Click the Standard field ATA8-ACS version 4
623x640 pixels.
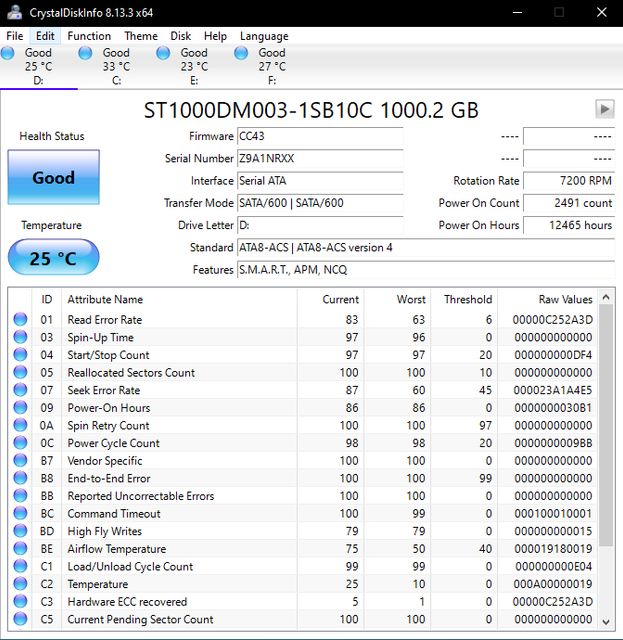click(x=426, y=247)
